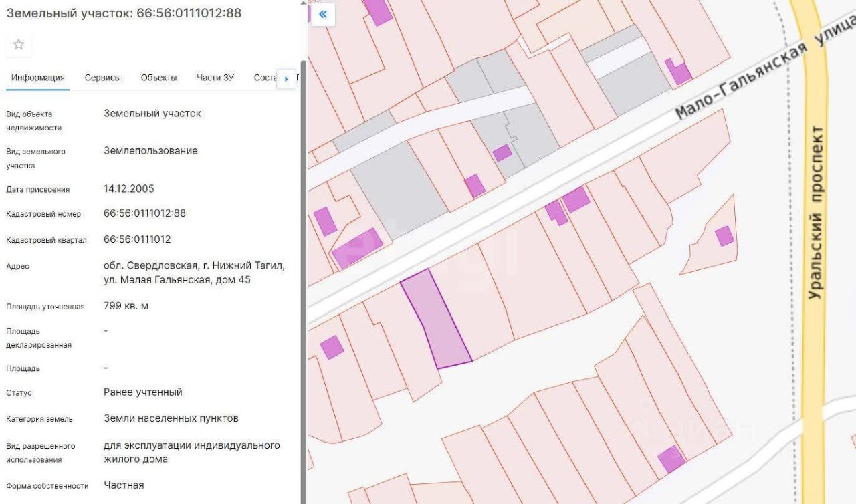
Task: Click the Кадастровый номер field label
Action: coord(43,214)
